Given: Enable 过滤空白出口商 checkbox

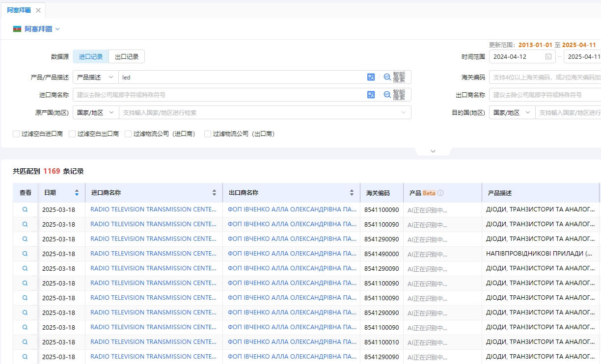Looking at the screenshot, I should click(73, 133).
